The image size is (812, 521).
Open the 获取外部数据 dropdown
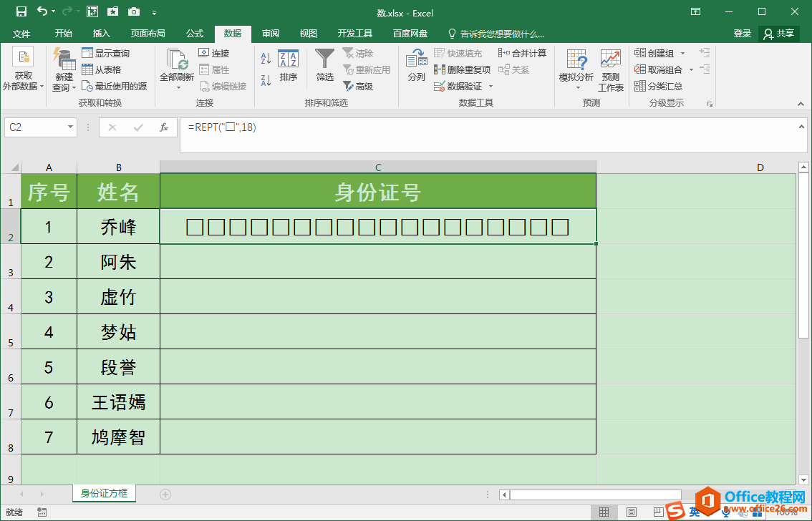click(24, 70)
